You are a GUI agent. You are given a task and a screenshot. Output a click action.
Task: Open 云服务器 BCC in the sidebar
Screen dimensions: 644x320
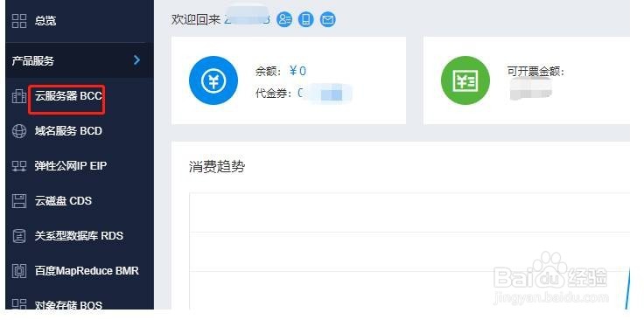click(x=68, y=96)
